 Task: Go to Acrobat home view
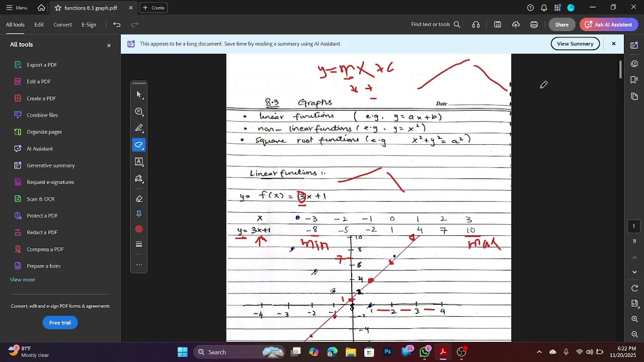41,8
